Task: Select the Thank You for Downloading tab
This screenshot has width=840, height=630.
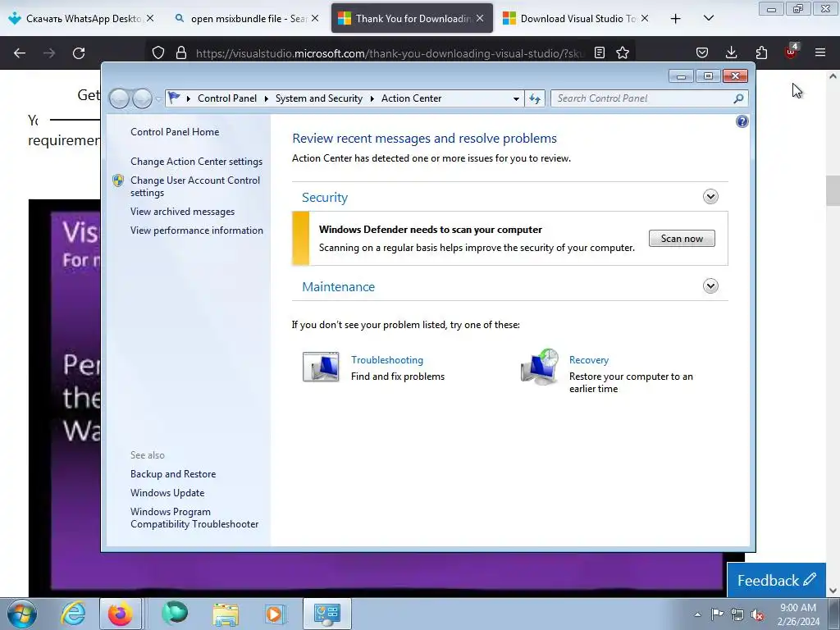Action: [412, 19]
